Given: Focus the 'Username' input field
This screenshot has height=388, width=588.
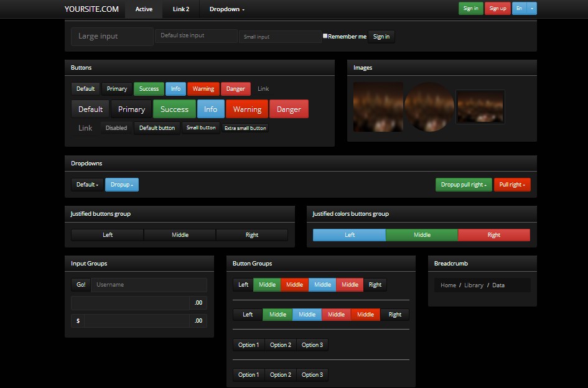Looking at the screenshot, I should tap(149, 284).
